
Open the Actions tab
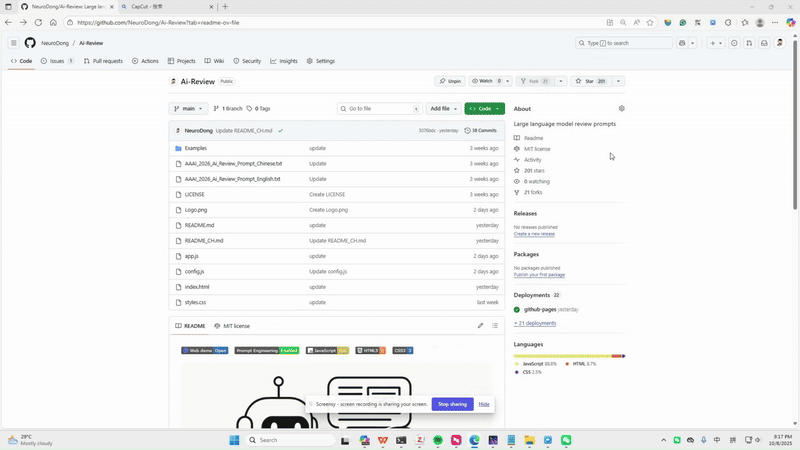pos(145,61)
